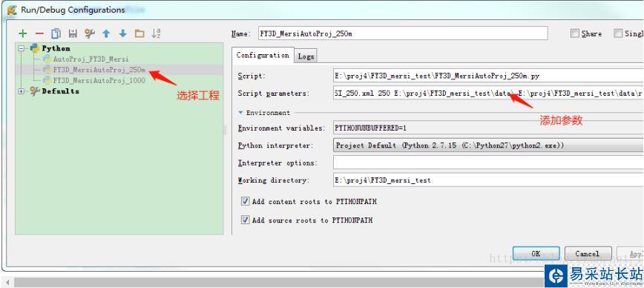Uncheck Add content roots to PYTHONPATH

[245, 201]
